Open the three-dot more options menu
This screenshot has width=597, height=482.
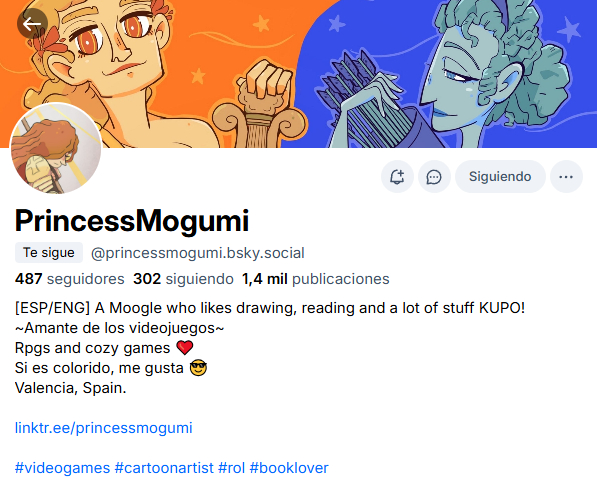point(566,177)
